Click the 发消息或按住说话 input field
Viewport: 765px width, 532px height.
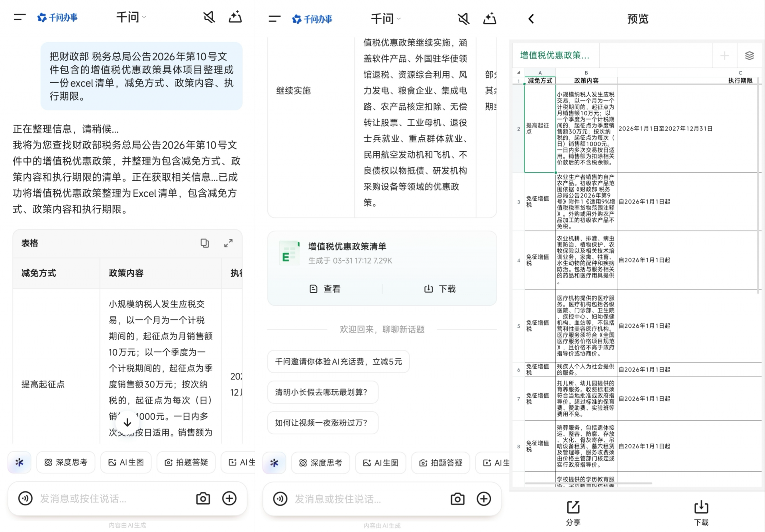100,499
